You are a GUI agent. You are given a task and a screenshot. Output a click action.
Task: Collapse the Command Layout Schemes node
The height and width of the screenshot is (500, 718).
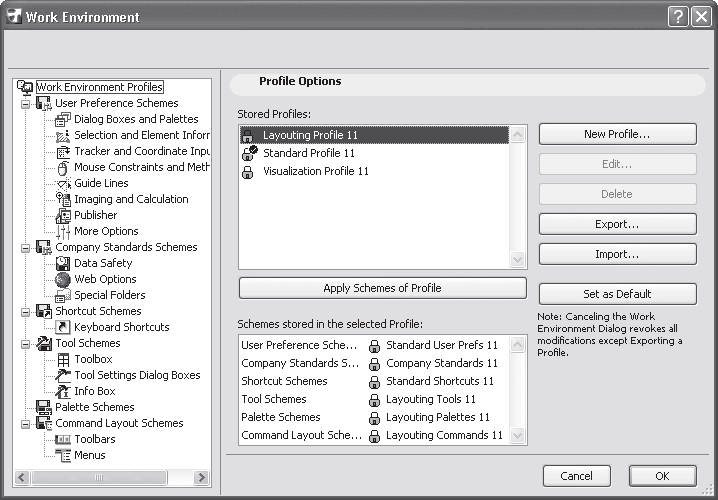(24, 423)
